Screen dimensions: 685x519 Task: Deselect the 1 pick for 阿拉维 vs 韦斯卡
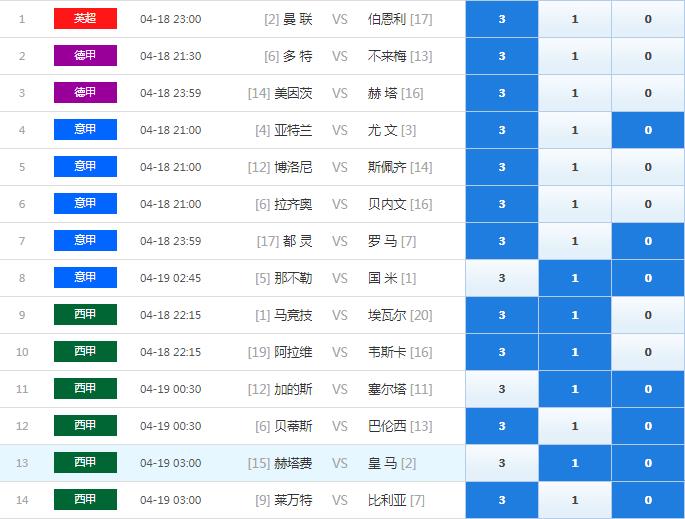coord(575,352)
